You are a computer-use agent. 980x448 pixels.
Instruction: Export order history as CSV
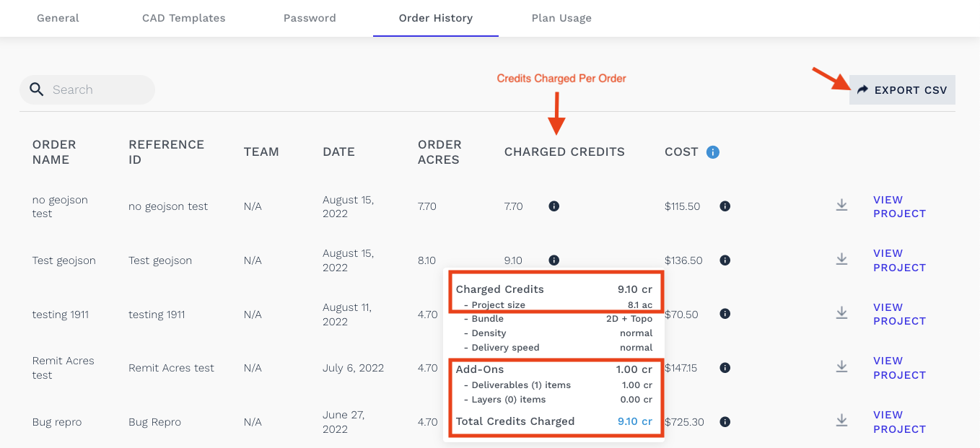point(902,90)
